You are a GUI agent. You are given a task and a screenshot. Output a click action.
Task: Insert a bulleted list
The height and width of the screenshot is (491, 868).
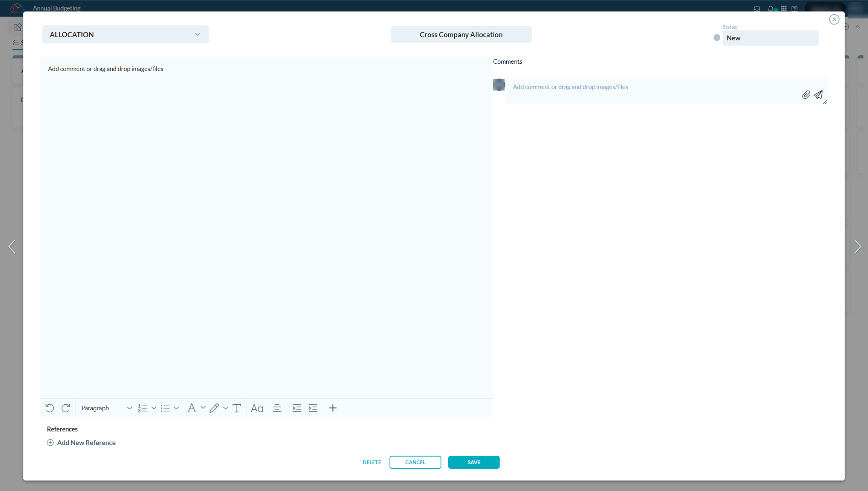pos(166,408)
